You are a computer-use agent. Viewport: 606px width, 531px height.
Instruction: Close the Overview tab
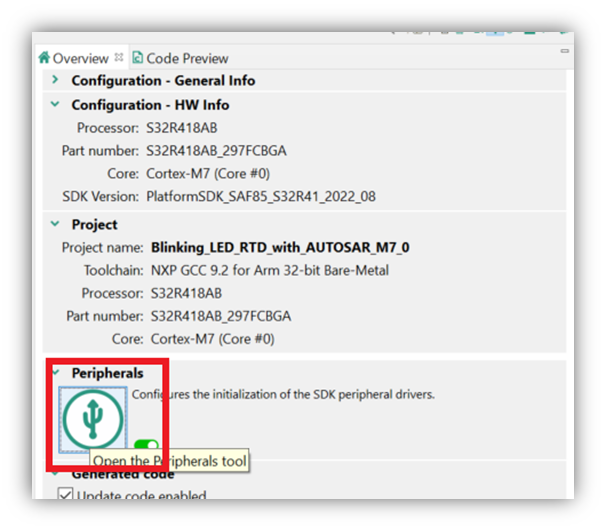pyautogui.click(x=119, y=57)
